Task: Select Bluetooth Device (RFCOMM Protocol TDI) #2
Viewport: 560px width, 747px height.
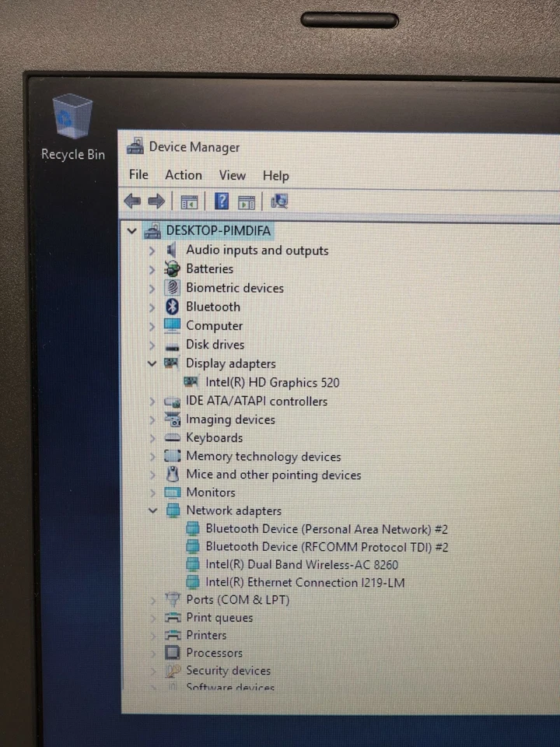Action: pyautogui.click(x=327, y=547)
